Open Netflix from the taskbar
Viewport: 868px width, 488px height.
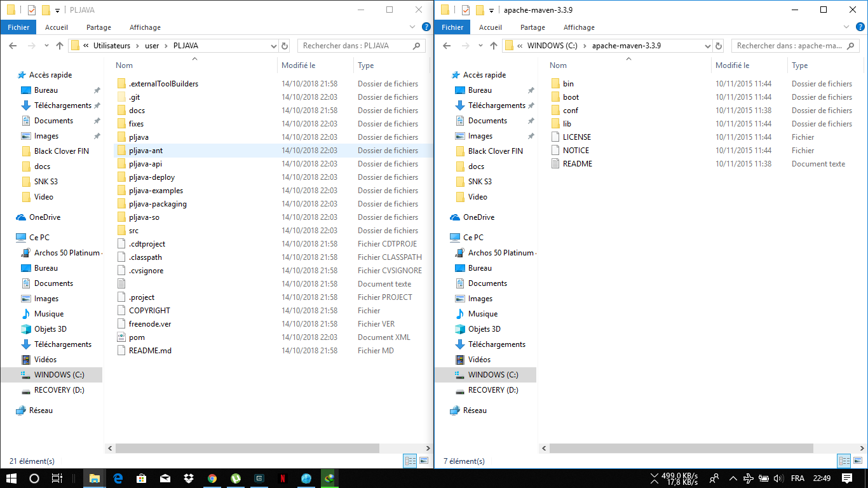click(283, 478)
